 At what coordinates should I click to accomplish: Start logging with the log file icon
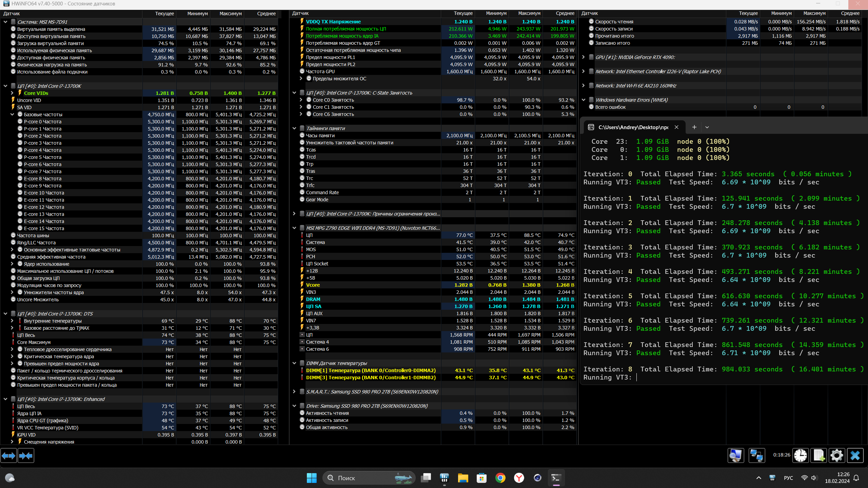pos(818,455)
